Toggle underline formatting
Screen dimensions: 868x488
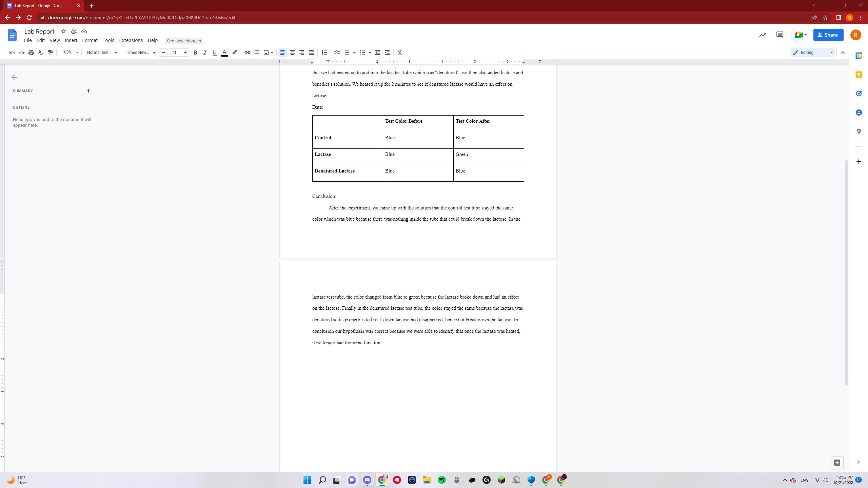[214, 53]
